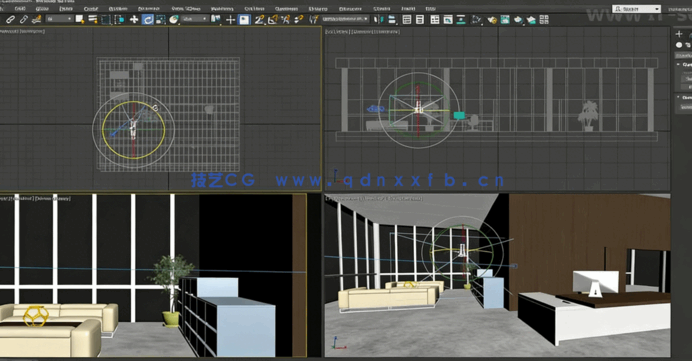Toggle the Scene Explorer panel
Viewport: 692px width, 361px height.
click(x=407, y=19)
